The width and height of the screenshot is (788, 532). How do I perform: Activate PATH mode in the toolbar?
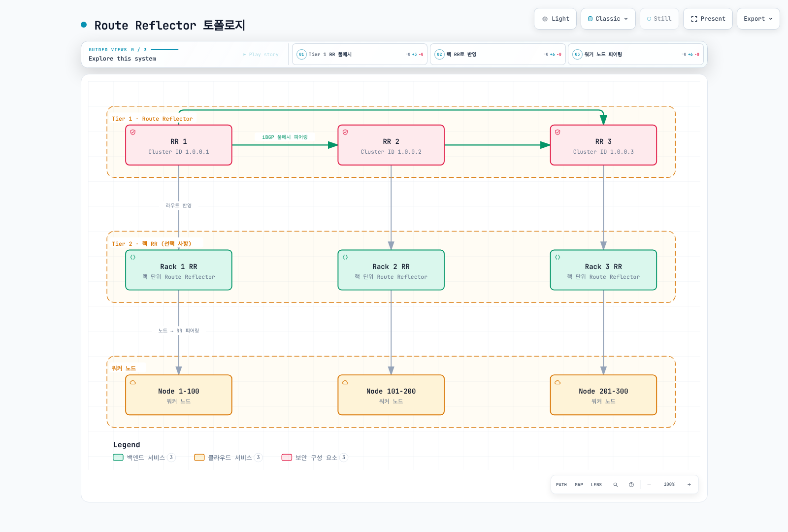[561, 485]
